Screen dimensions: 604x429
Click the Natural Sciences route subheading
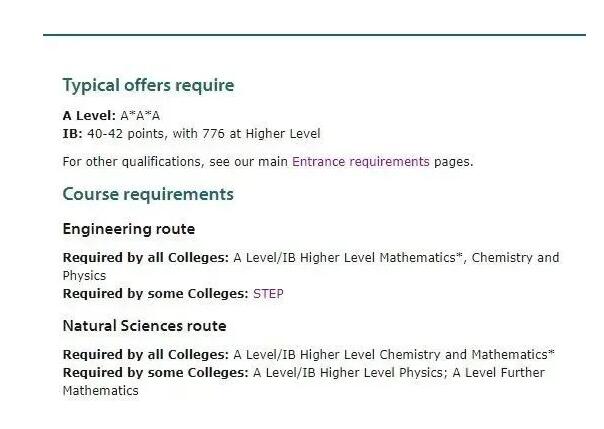click(144, 326)
